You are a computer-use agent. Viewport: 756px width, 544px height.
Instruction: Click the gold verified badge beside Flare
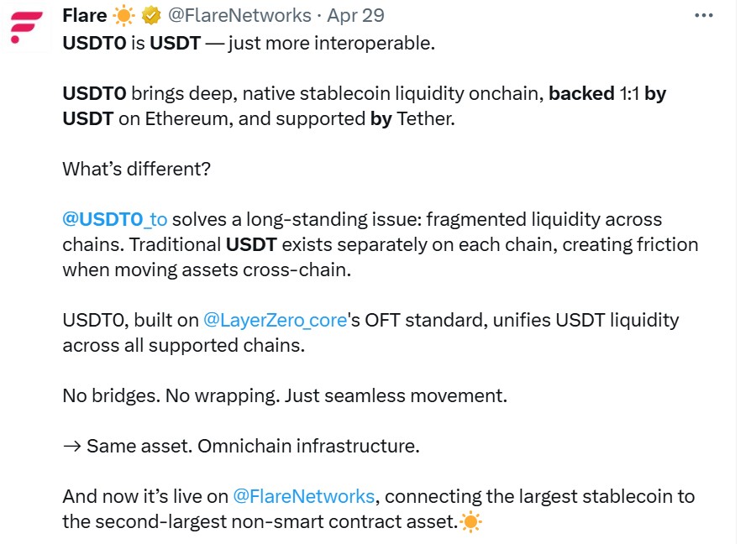pos(150,16)
